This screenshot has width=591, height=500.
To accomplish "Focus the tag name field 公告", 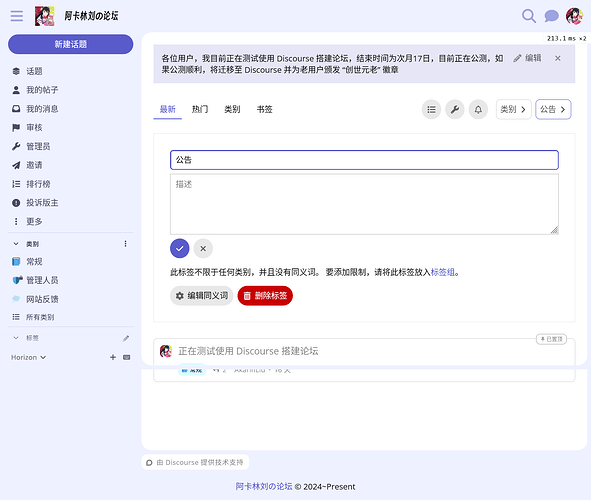I will point(364,160).
